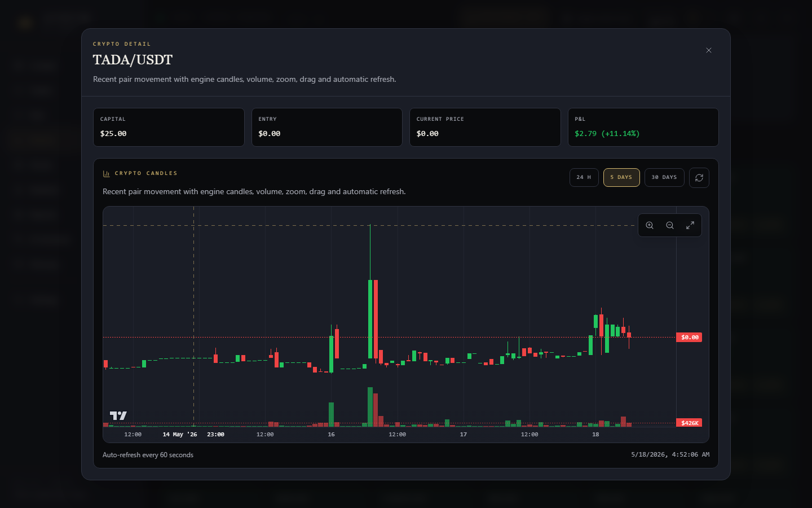812x508 pixels.
Task: Close the TADA/USDT crypto detail dialog
Action: tap(709, 50)
